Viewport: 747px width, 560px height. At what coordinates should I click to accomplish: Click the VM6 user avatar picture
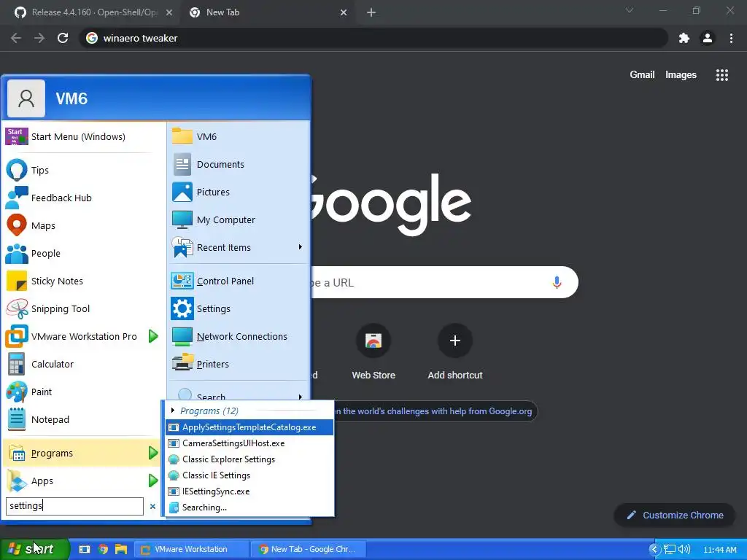click(26, 98)
